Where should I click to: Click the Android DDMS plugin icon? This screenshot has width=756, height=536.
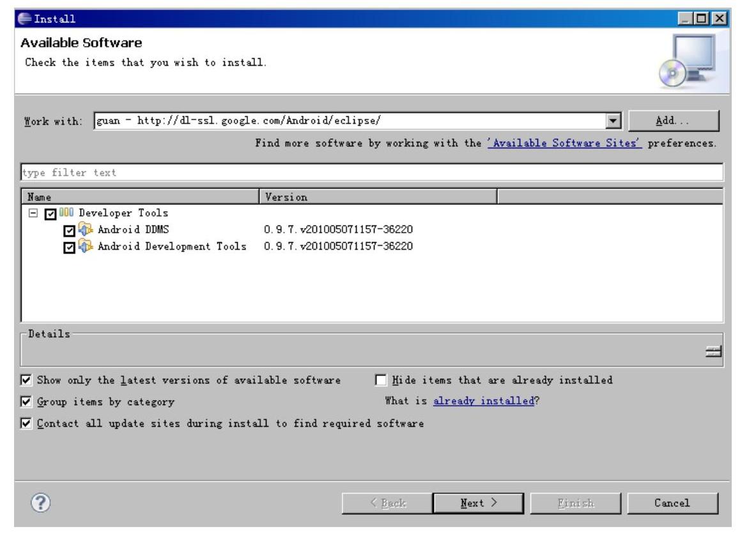86,229
